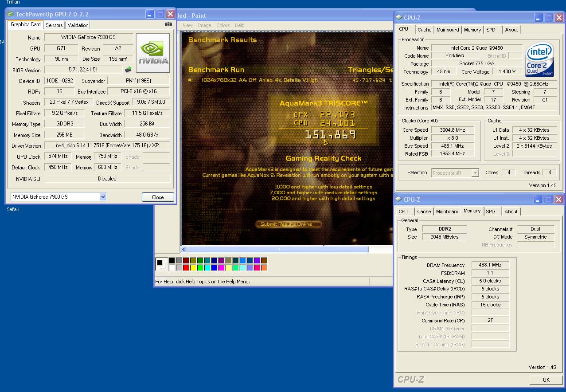Open Mainboard tab in CPU-Z Processor window
This screenshot has height=392, width=566.
[448, 30]
